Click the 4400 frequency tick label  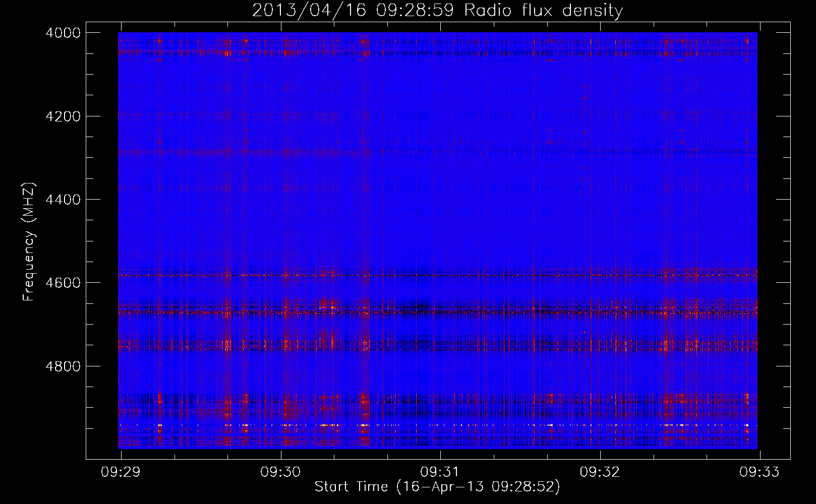pyautogui.click(x=63, y=200)
